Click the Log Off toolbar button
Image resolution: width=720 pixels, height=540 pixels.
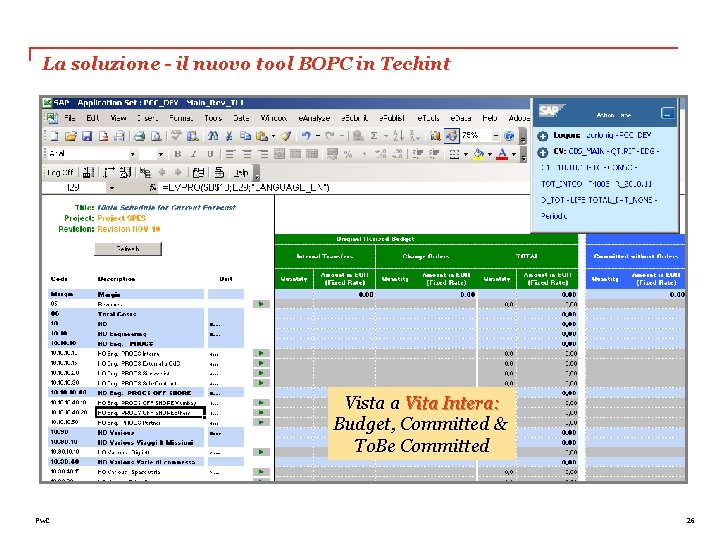[x=60, y=173]
